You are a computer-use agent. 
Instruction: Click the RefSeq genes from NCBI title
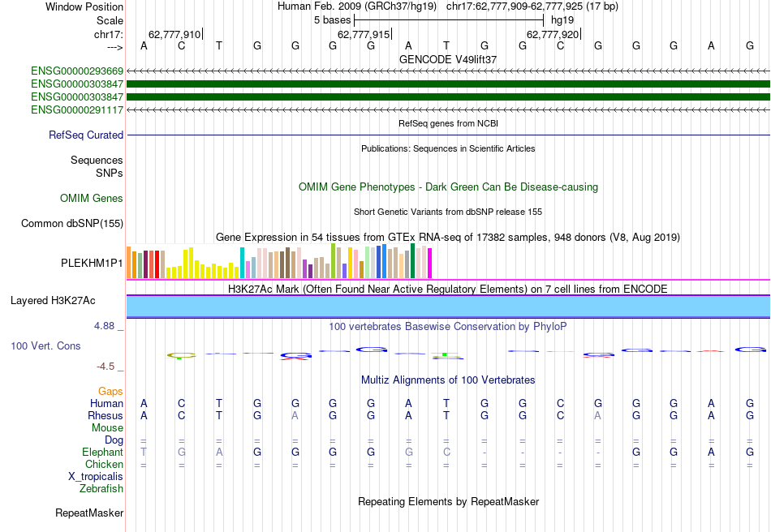tap(448, 123)
